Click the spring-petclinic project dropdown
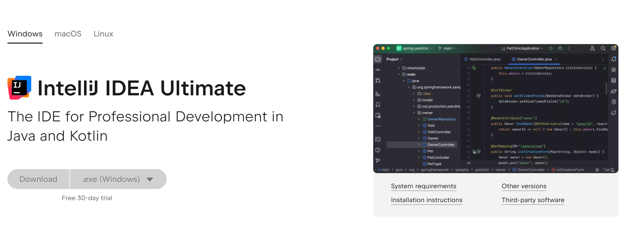 (x=414, y=48)
